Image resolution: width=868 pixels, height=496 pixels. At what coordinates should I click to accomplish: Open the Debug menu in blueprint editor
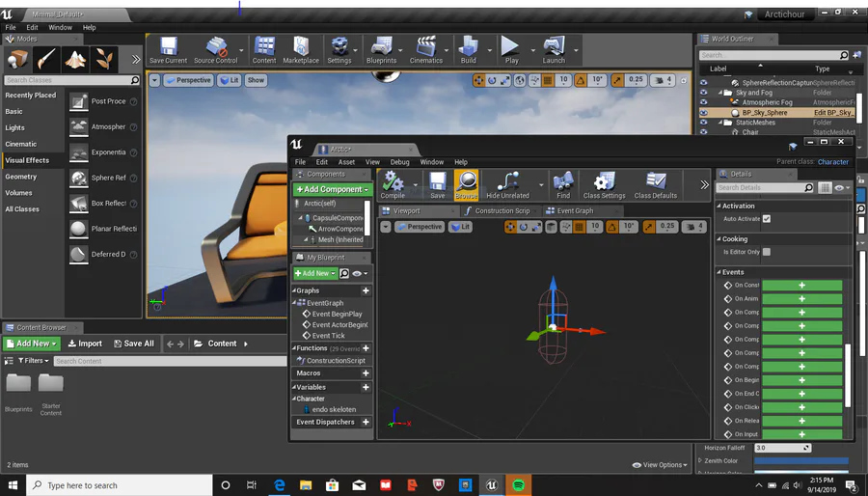(x=399, y=162)
